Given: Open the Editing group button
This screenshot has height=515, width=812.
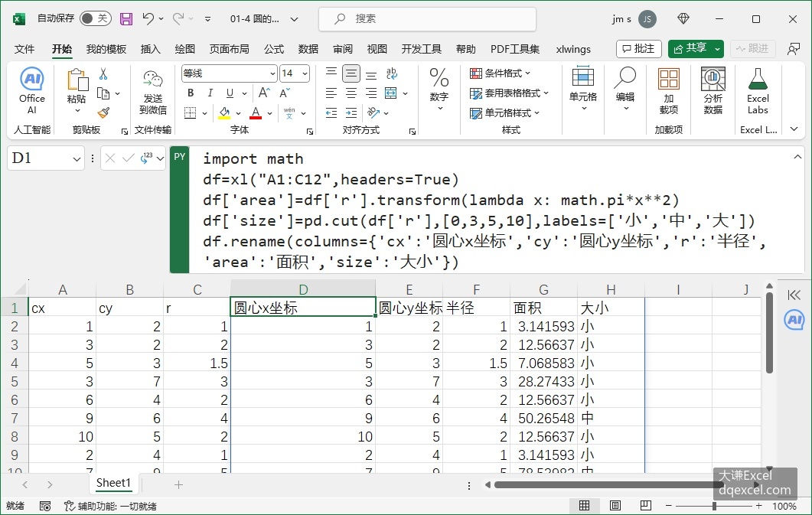Looking at the screenshot, I should coord(625,89).
